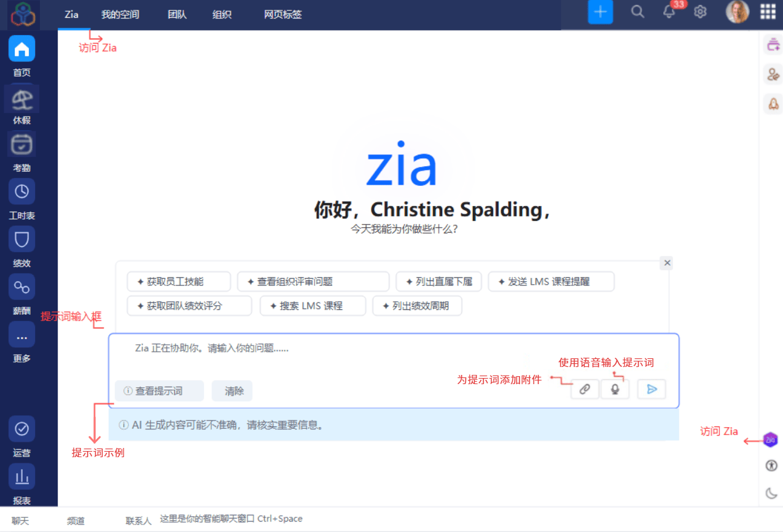Open the 考勤 attendance icon

coord(21,144)
